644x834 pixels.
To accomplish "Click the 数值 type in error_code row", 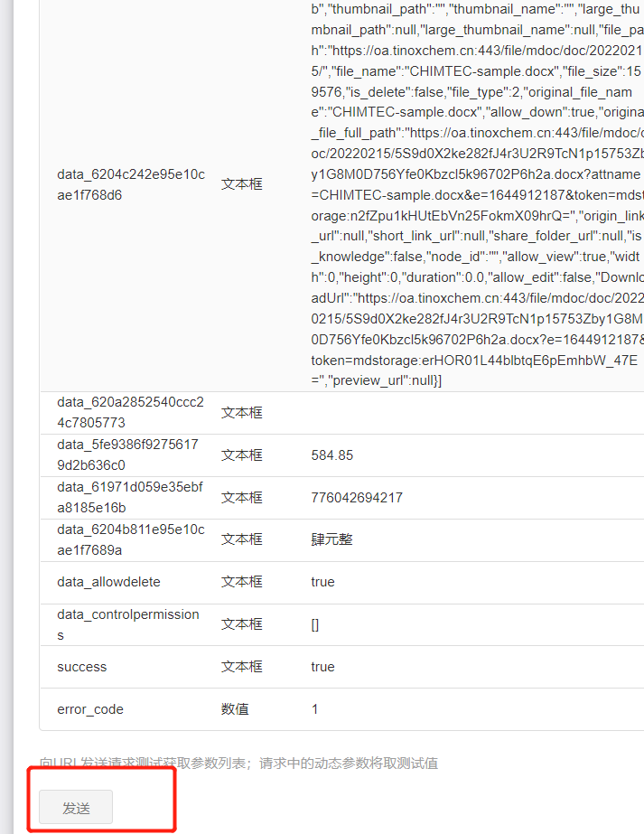I will 235,709.
